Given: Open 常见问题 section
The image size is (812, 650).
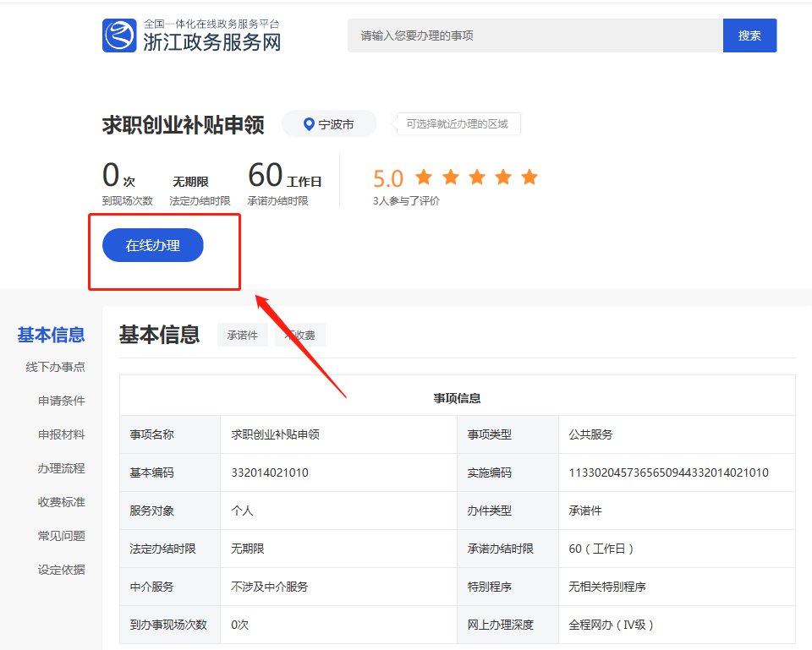Looking at the screenshot, I should (61, 536).
